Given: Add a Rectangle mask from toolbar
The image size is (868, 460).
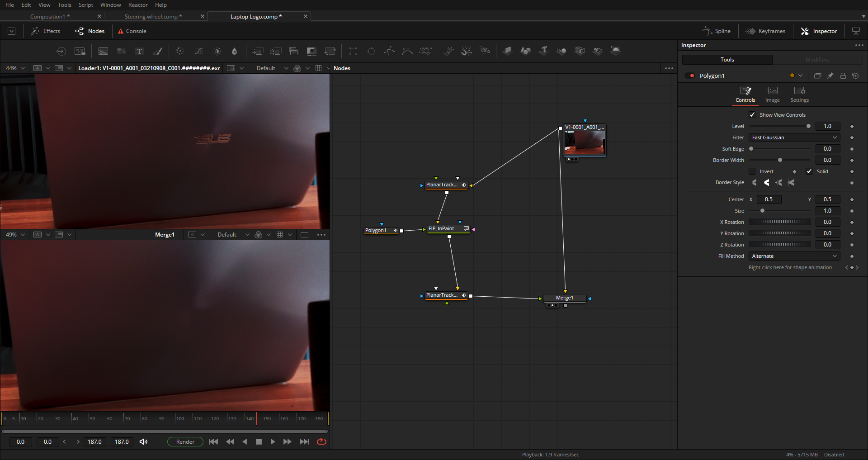Looking at the screenshot, I should click(353, 51).
